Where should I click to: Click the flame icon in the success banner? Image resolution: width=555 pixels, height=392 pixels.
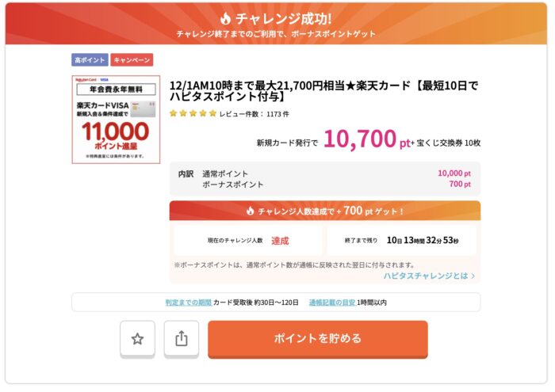225,17
